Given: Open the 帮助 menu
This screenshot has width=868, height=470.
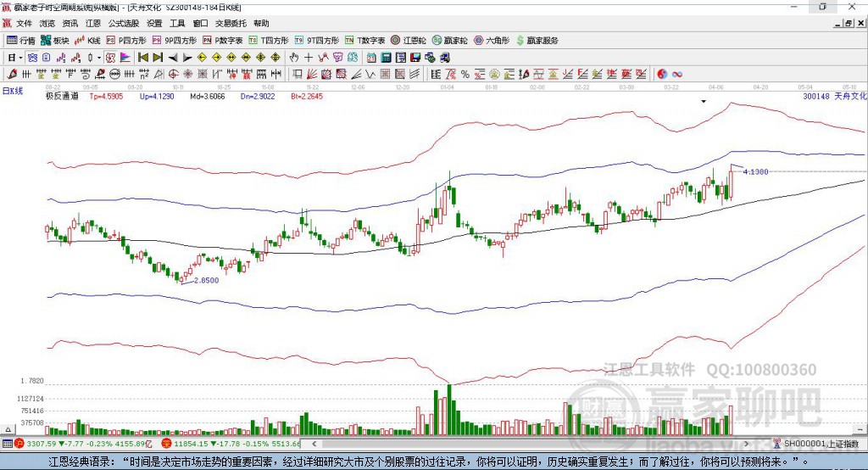Looking at the screenshot, I should coord(261,23).
